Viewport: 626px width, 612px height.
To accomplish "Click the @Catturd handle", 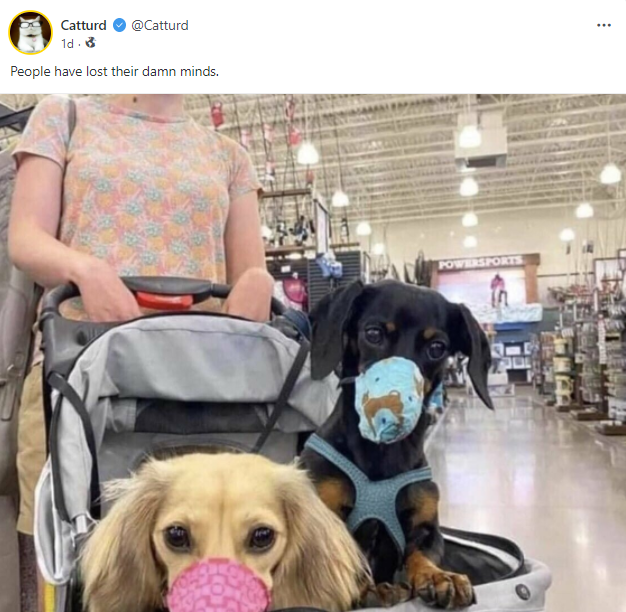I will coord(160,25).
